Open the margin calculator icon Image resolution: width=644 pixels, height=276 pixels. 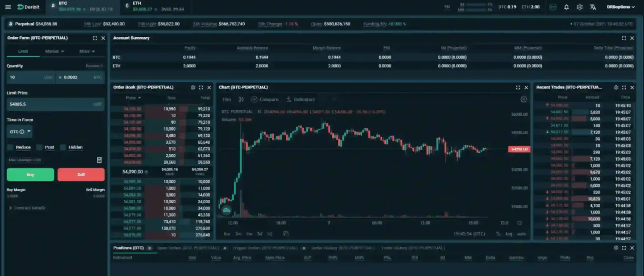click(x=99, y=160)
